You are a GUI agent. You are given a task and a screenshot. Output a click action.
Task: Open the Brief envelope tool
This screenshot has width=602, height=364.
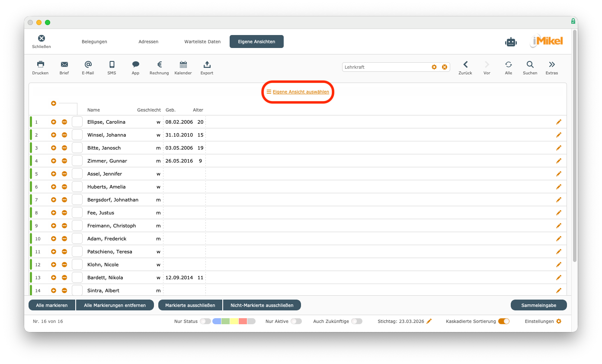(64, 64)
